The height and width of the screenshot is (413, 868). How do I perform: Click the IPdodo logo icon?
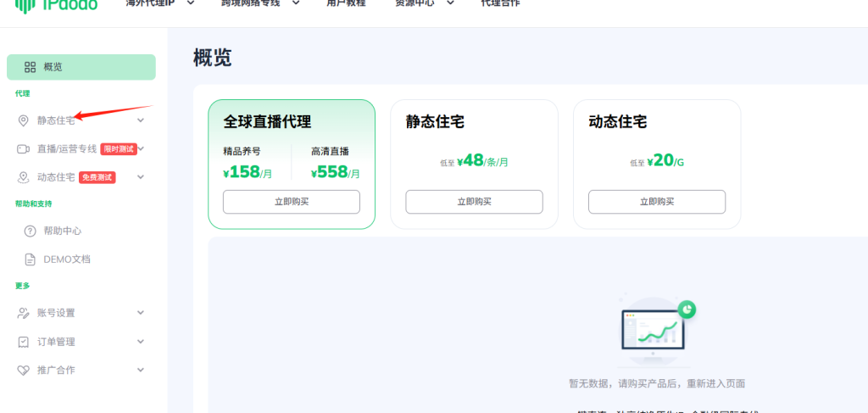coord(25,4)
